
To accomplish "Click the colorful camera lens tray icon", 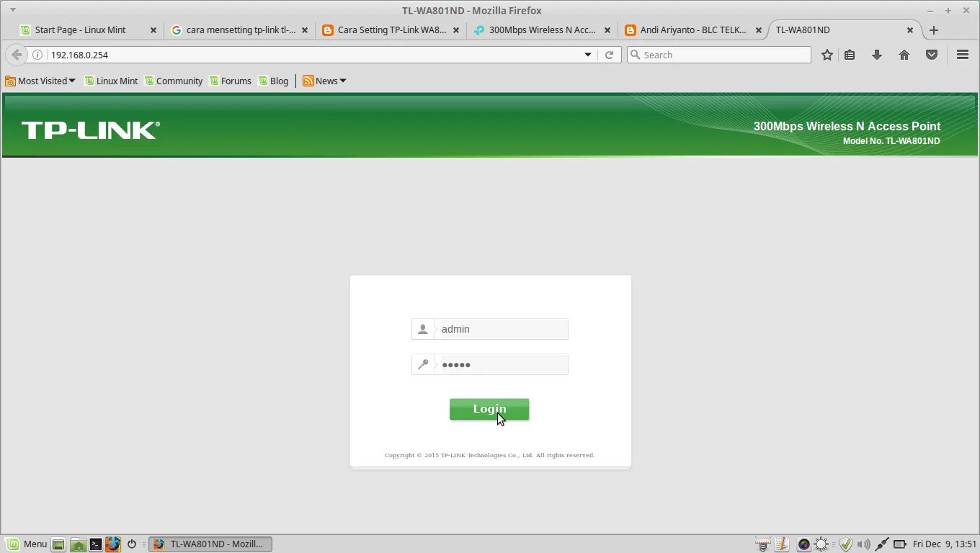I will point(803,544).
